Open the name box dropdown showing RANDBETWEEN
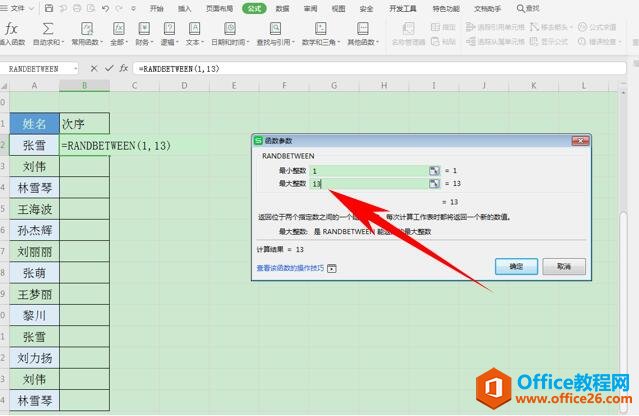Viewport: 639px width, 416px height. click(x=78, y=67)
